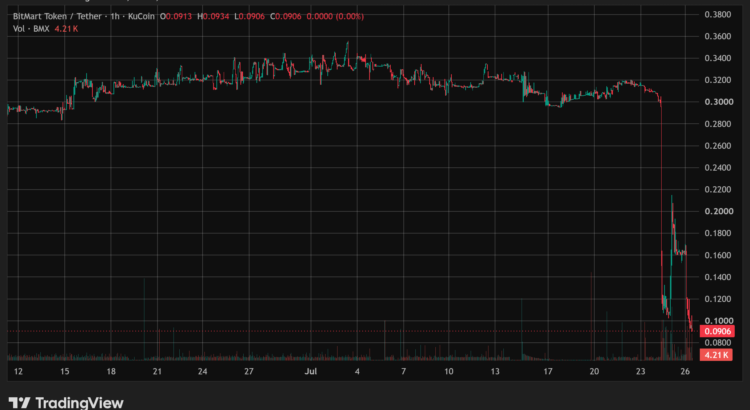Click the red 0.0906 current price label
Screen dimensions: 750x410
click(x=717, y=331)
